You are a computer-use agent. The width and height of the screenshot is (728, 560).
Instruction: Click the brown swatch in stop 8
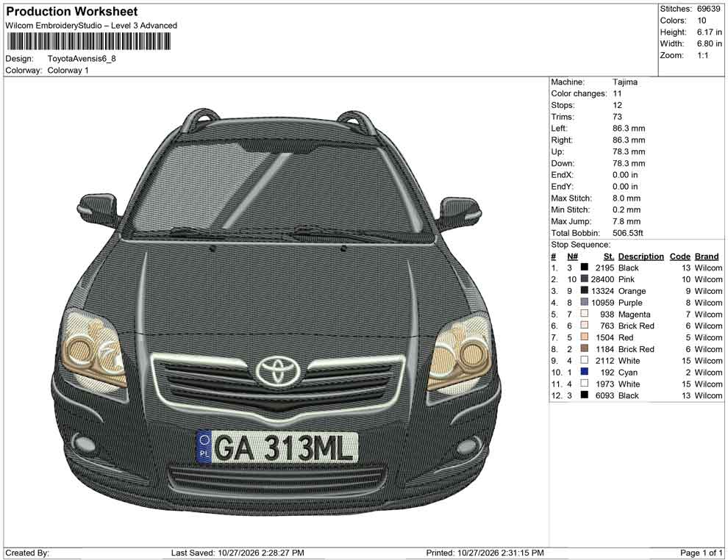coord(585,348)
